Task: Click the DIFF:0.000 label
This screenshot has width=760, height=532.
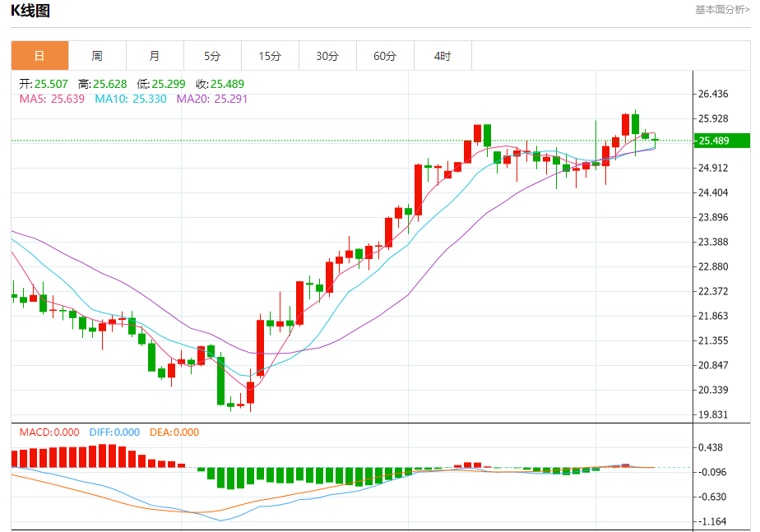Action: click(114, 433)
